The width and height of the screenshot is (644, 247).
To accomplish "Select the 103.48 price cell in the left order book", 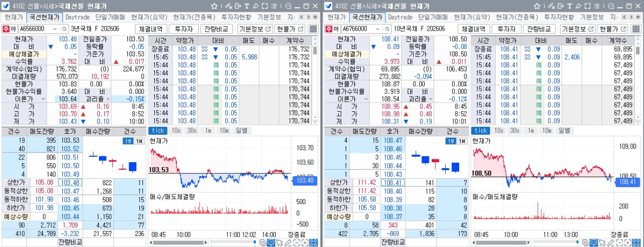I will click(x=70, y=183).
